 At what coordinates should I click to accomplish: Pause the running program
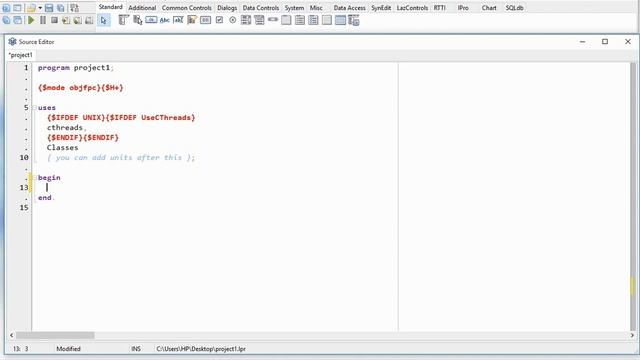(x=42, y=20)
